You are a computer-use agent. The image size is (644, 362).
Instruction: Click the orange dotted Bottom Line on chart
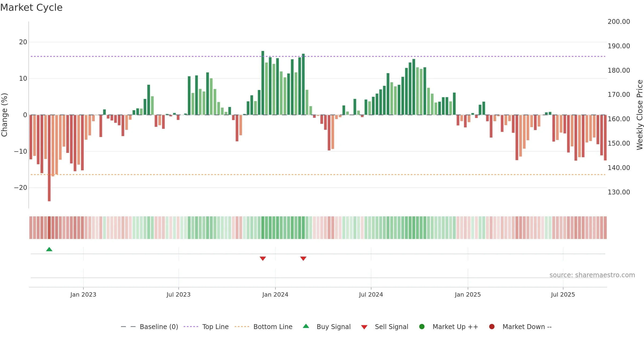[x=318, y=175]
